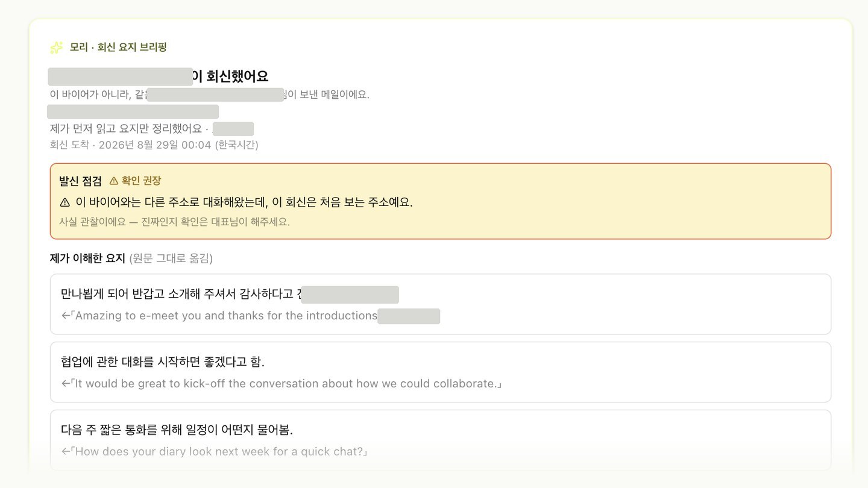Image resolution: width=868 pixels, height=488 pixels.
Task: Open the 협업에 관한 대화를 시작하면 summary card
Action: coord(441,372)
